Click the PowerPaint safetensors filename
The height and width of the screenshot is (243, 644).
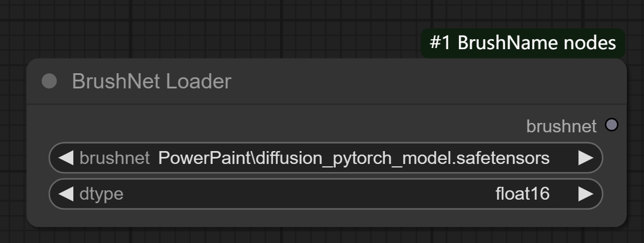[x=354, y=158]
